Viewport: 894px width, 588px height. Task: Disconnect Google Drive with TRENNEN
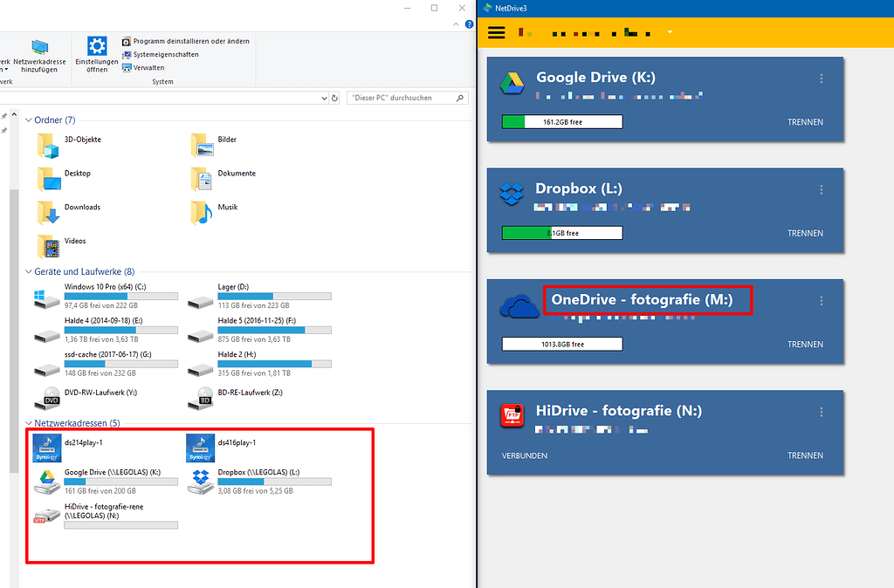click(x=805, y=122)
